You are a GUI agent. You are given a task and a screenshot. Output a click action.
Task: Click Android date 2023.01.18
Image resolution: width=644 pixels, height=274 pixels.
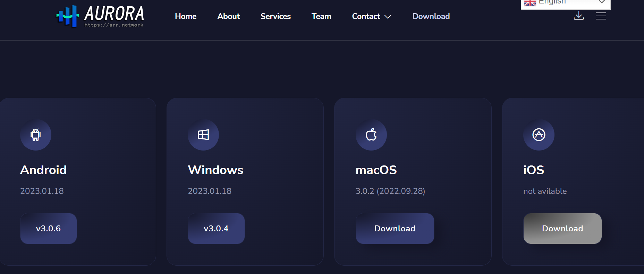[42, 191]
